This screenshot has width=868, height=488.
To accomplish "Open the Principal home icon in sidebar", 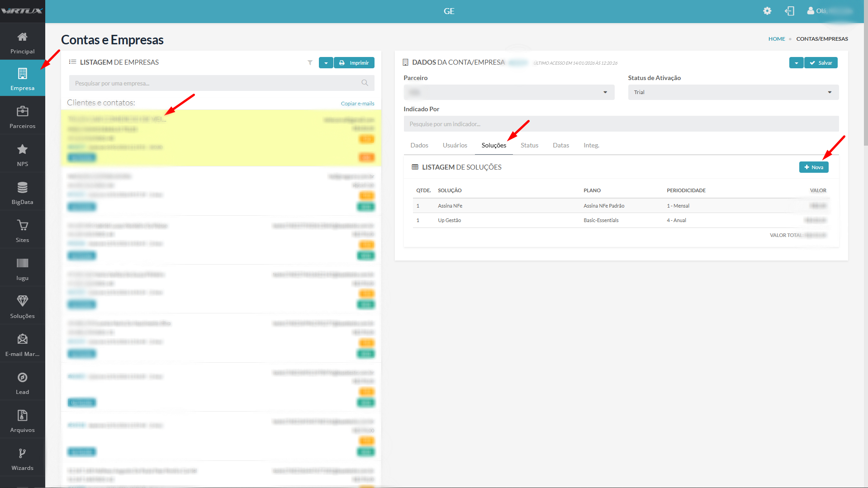I will [x=22, y=37].
